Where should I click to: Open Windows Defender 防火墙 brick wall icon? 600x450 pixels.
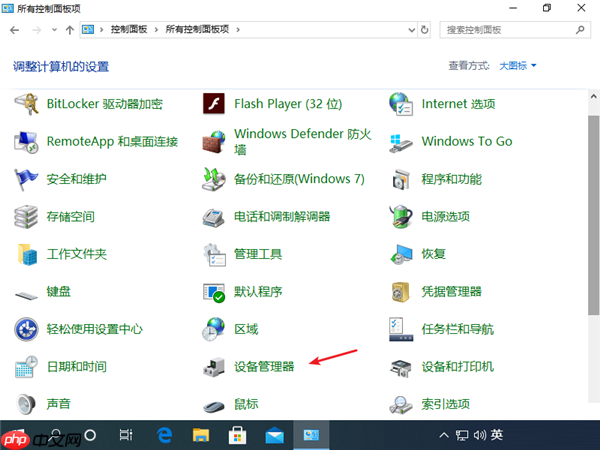tap(214, 142)
